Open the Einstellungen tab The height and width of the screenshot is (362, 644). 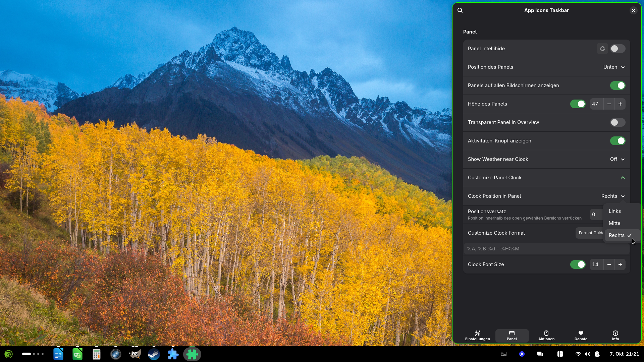[477, 336]
